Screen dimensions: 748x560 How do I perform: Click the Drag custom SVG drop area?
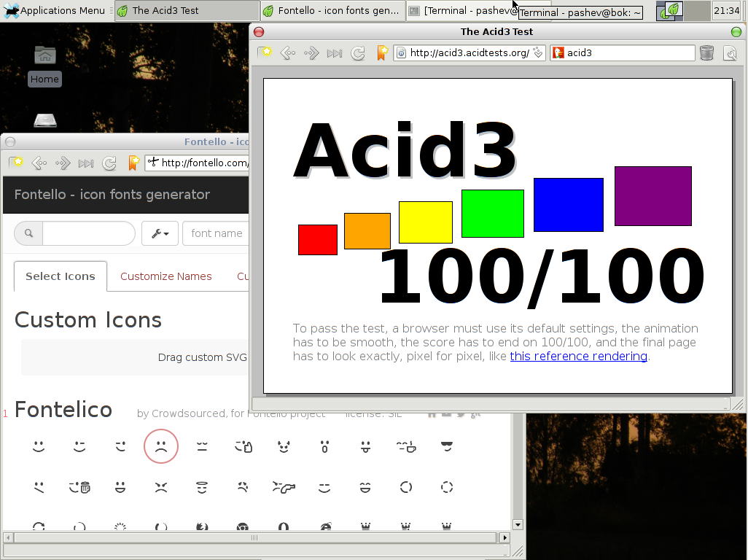[x=135, y=357]
